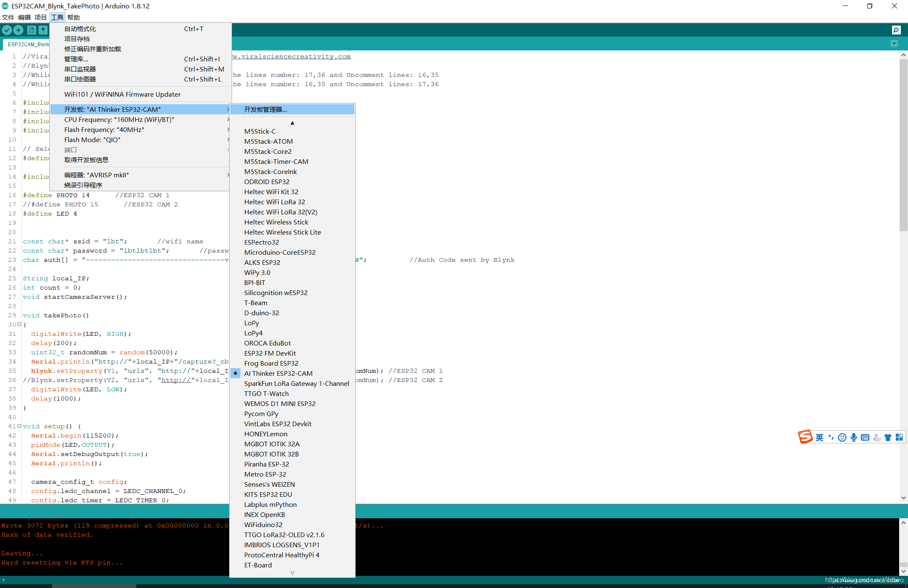Click the Open sketch toolbar icon
Image resolution: width=908 pixels, height=588 pixels.
point(43,30)
